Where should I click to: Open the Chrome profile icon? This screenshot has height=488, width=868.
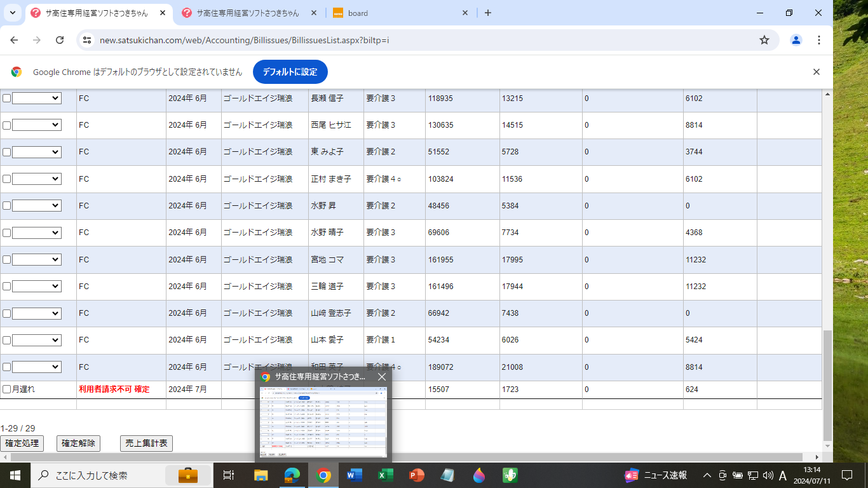point(796,40)
